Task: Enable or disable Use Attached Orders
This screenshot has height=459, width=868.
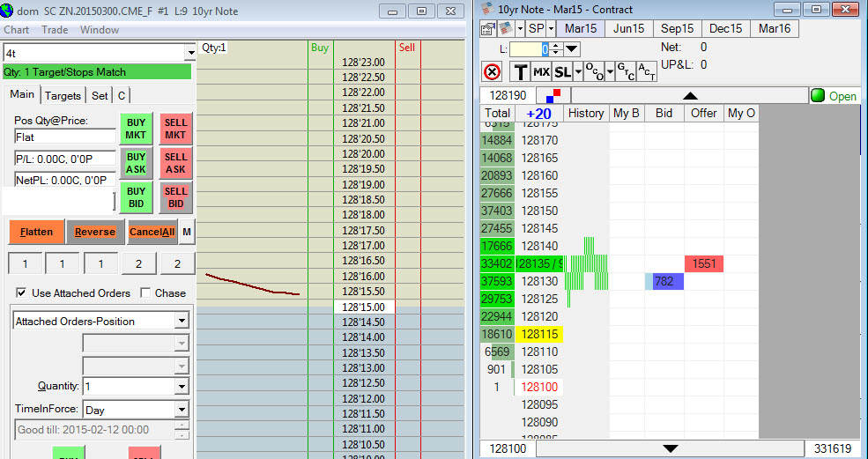Action: (x=21, y=292)
